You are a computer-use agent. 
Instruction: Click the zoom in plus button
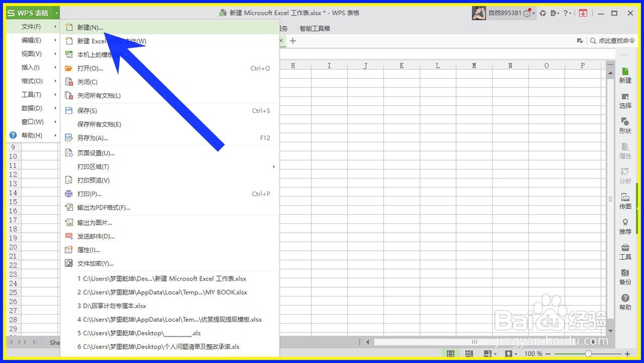(x=627, y=353)
